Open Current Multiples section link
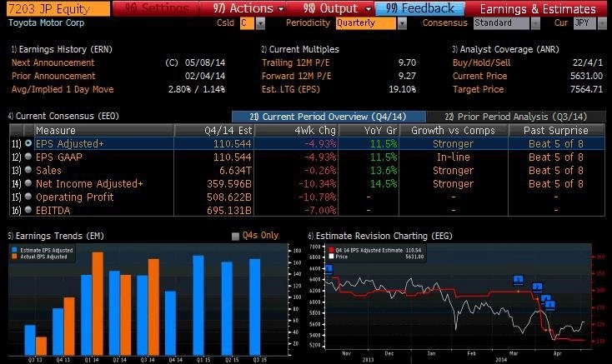Screen dimensions: 612x364 tap(300, 49)
